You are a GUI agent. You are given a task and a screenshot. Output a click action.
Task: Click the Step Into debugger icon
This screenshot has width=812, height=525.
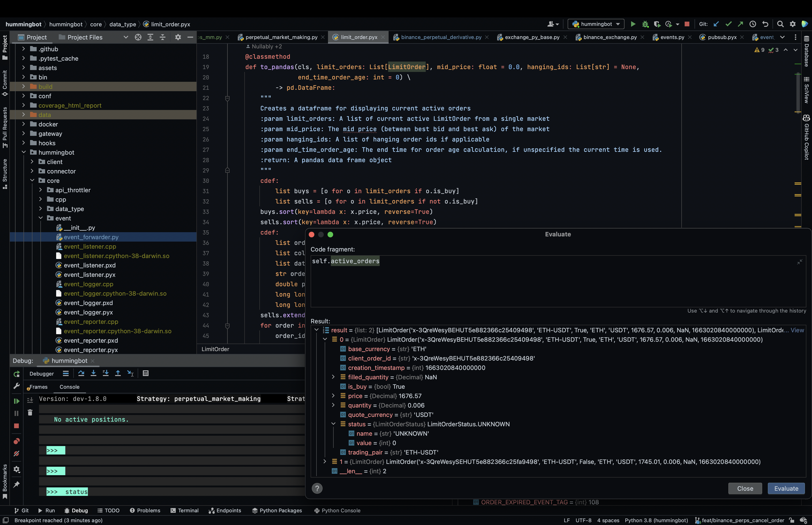93,373
